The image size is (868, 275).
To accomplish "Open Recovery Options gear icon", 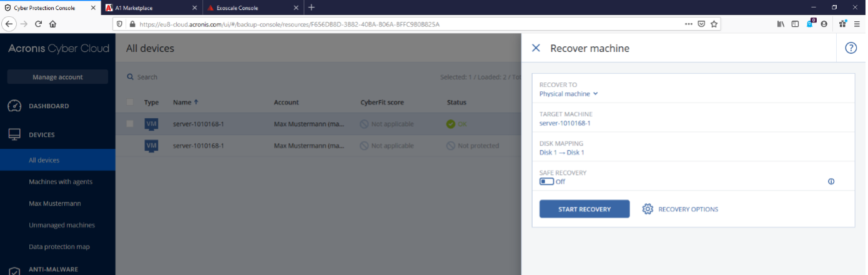I will pyautogui.click(x=648, y=209).
